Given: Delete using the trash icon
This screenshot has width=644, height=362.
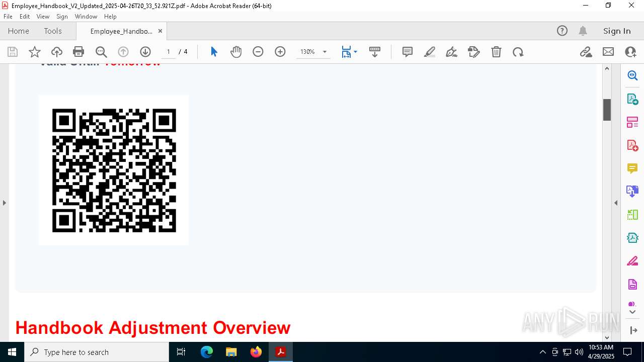Looking at the screenshot, I should (x=496, y=52).
